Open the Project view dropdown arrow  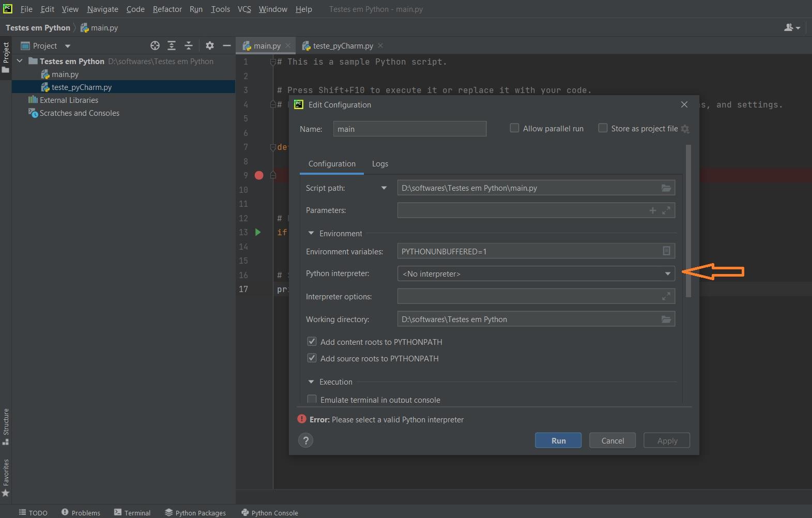coord(67,46)
